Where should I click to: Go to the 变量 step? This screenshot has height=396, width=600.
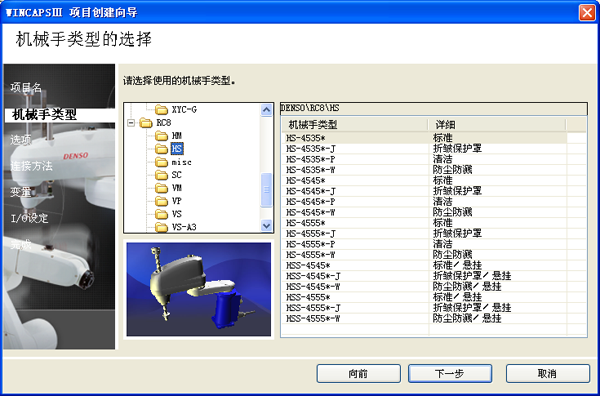pos(21,192)
